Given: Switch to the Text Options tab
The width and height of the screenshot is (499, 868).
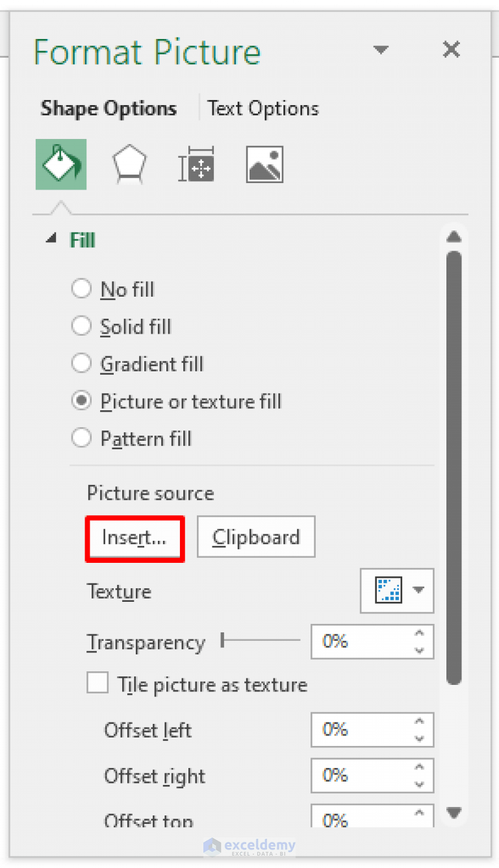Looking at the screenshot, I should [x=262, y=108].
